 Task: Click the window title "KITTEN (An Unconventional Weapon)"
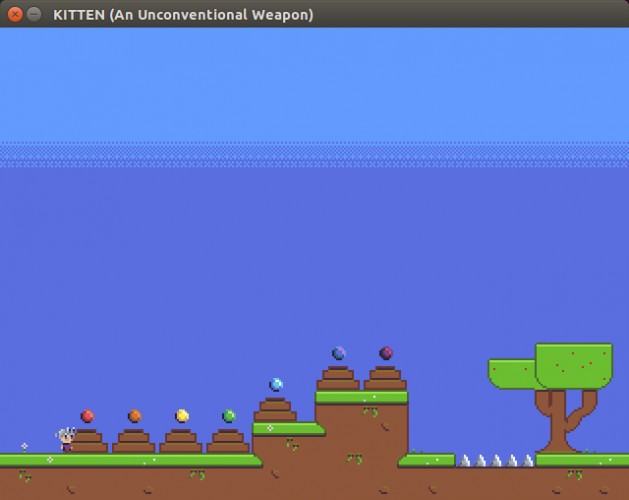(183, 15)
